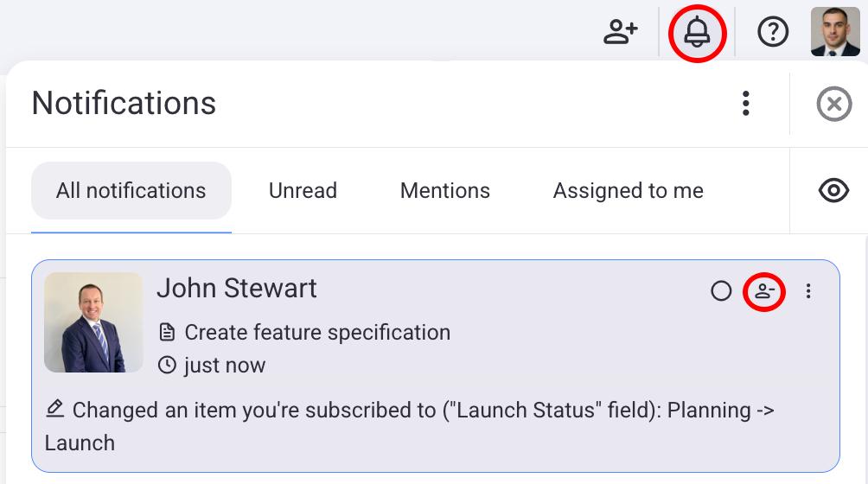The image size is (868, 484).
Task: Click John Stewart's profile photo
Action: click(x=93, y=322)
